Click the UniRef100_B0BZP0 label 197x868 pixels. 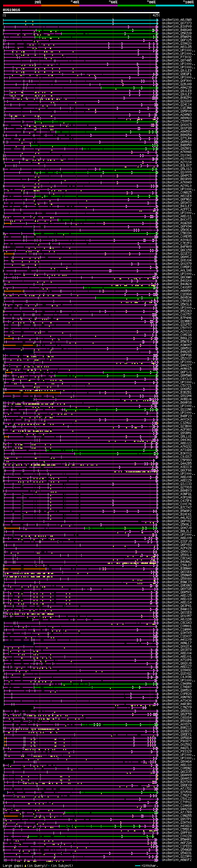pyautogui.click(x=177, y=98)
